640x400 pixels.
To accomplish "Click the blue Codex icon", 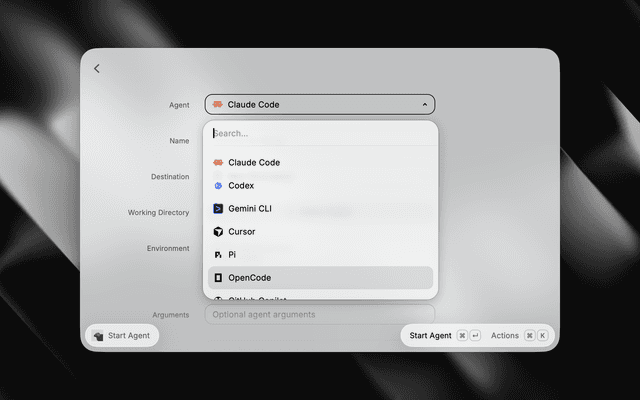I will coord(218,186).
